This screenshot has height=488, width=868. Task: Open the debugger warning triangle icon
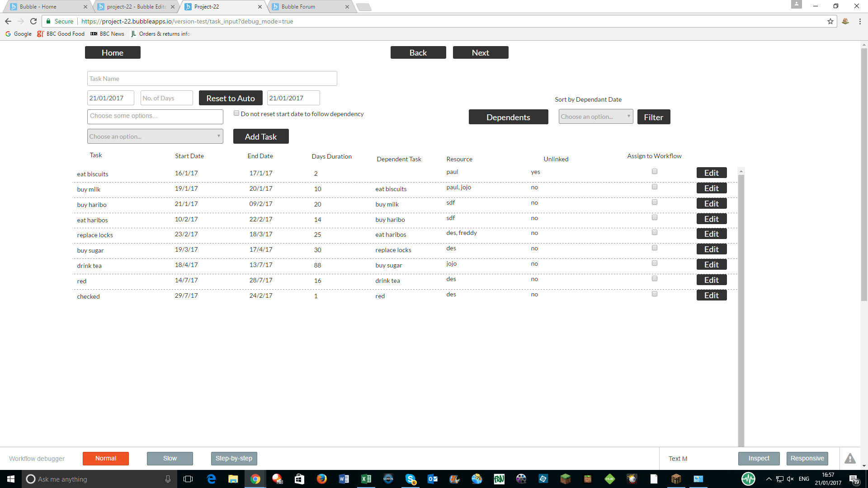850,458
